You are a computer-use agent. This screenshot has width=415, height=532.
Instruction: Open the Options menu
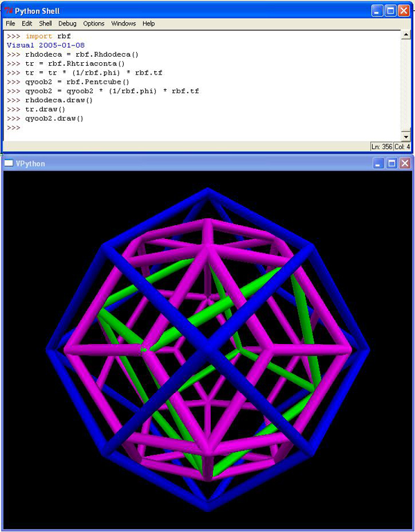point(94,23)
